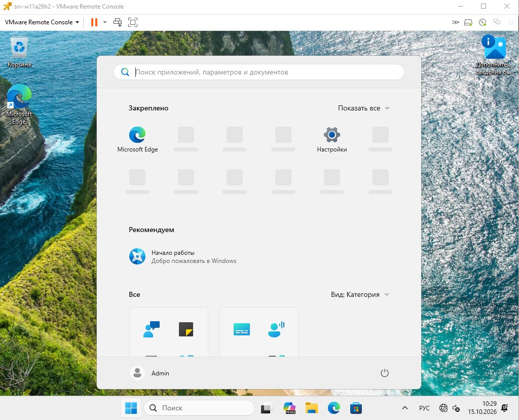Send Ctrl+Alt+Del to the VM
Viewport: 519px width, 420px height.
(118, 22)
